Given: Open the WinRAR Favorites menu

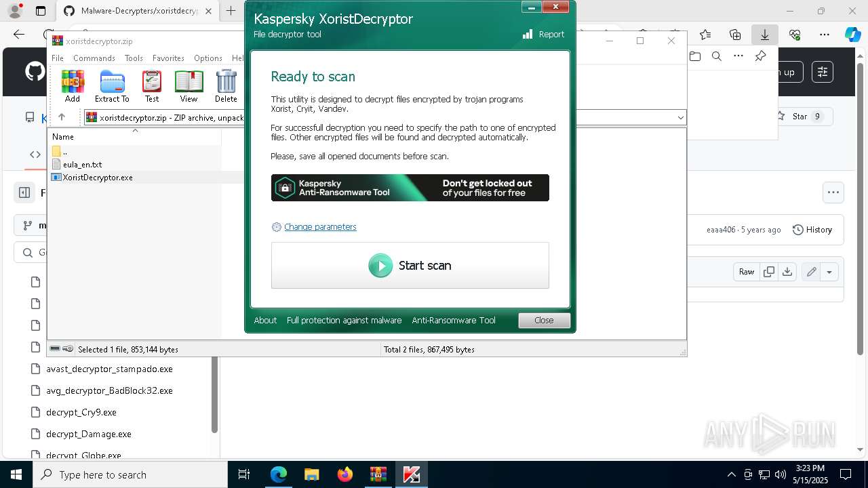Looking at the screenshot, I should click(x=168, y=58).
